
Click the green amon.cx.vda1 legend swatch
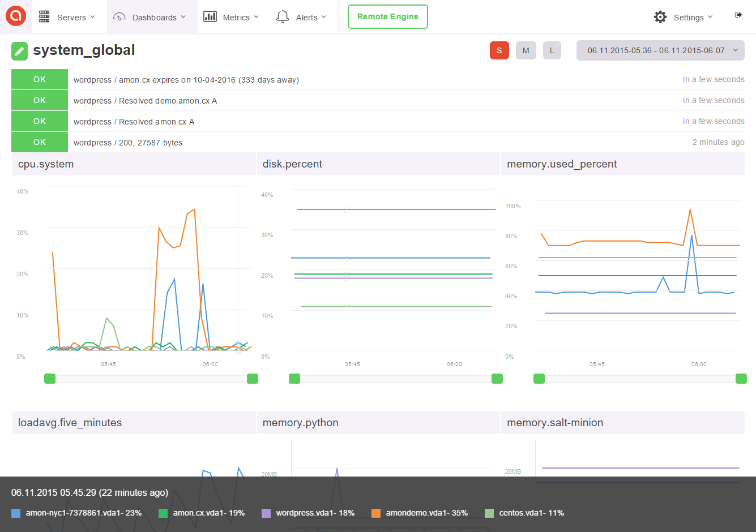[x=163, y=513]
